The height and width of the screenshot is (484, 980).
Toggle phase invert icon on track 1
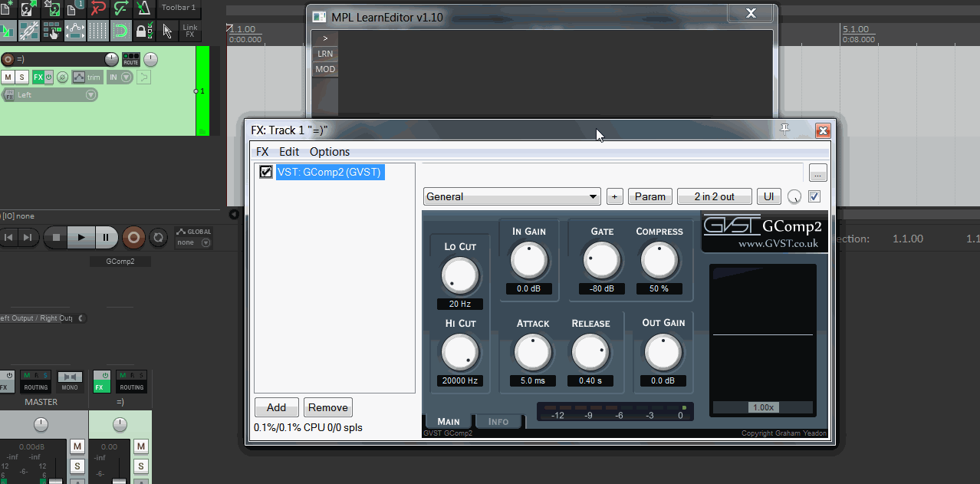pos(63,77)
